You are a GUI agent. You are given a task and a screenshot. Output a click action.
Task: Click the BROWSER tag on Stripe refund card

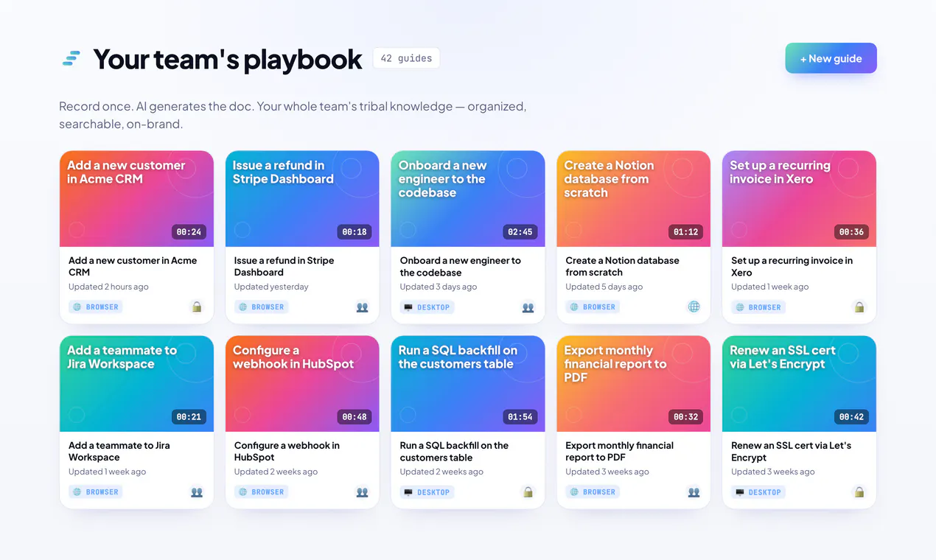262,307
